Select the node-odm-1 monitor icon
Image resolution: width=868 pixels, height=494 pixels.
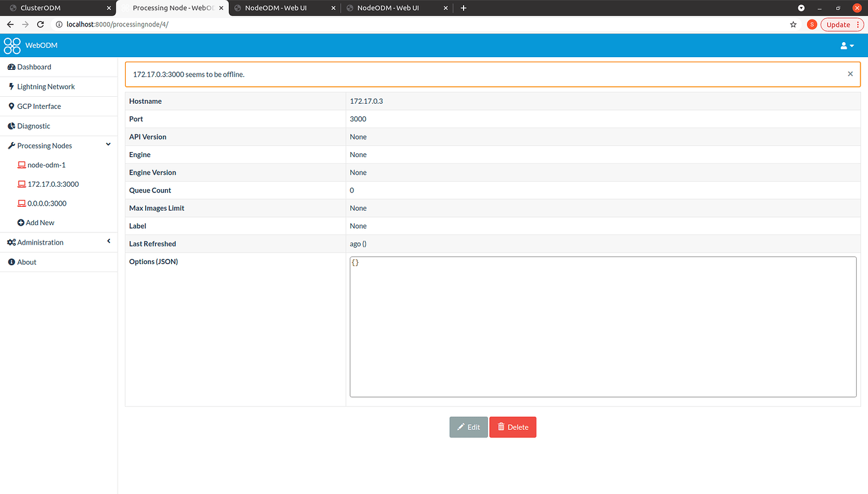click(21, 165)
